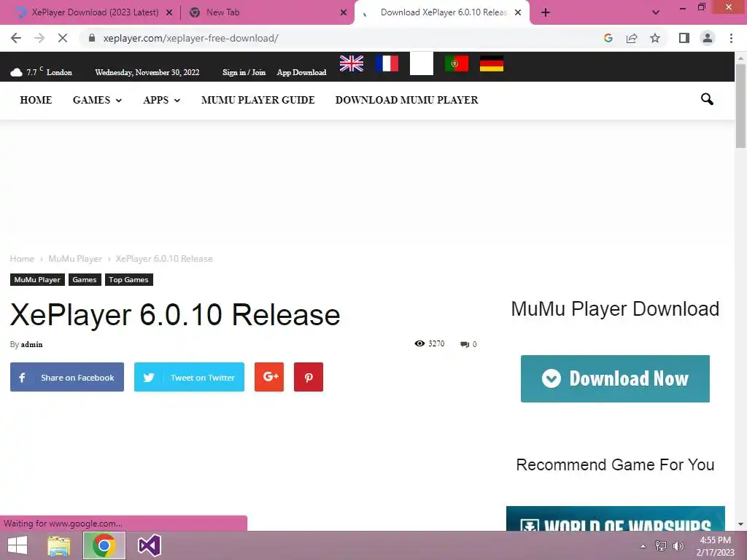Viewport: 747px width, 560px height.
Task: Show hidden system tray icons
Action: (643, 546)
